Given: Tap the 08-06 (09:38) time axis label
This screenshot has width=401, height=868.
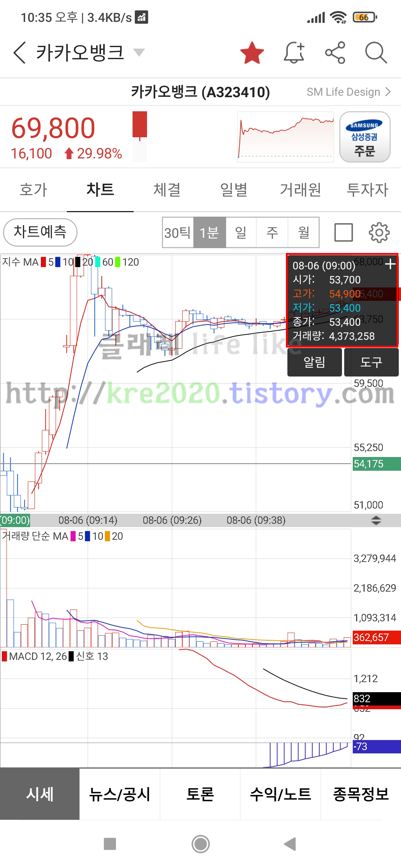Looking at the screenshot, I should pos(256,520).
